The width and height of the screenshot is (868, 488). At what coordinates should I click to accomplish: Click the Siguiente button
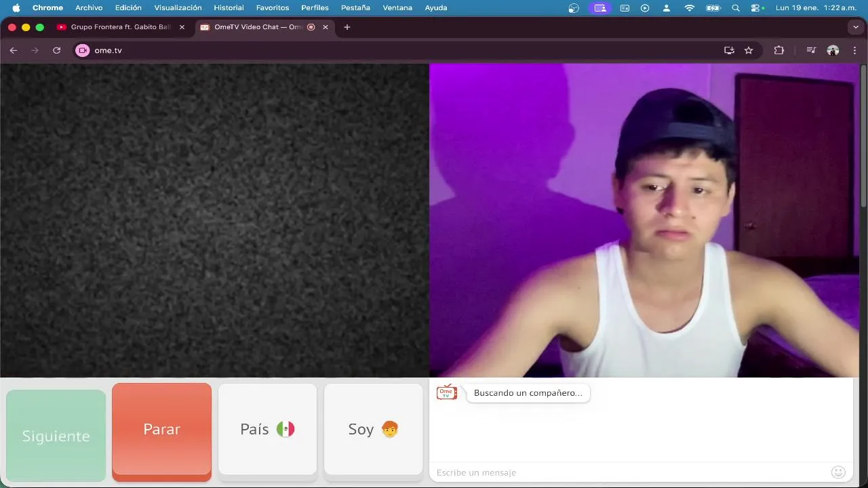point(56,435)
